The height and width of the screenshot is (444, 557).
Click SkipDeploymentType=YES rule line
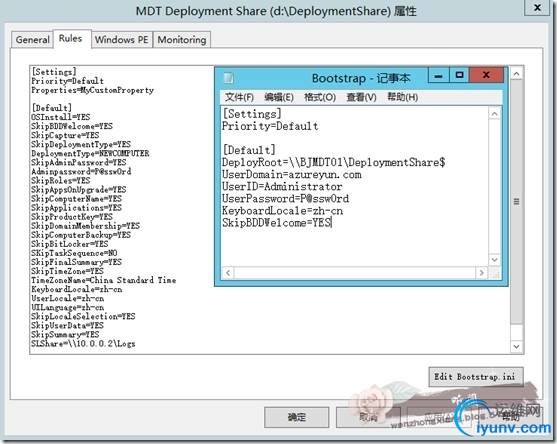click(x=81, y=144)
